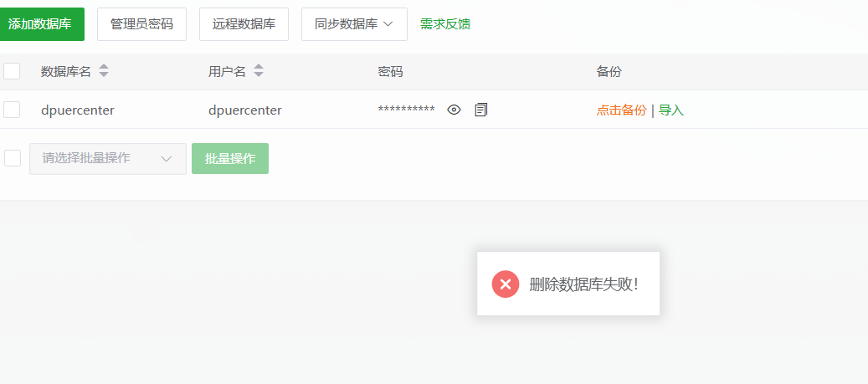Sort table by 用户名 arrows
Viewport: 868px width, 384px height.
(x=259, y=71)
